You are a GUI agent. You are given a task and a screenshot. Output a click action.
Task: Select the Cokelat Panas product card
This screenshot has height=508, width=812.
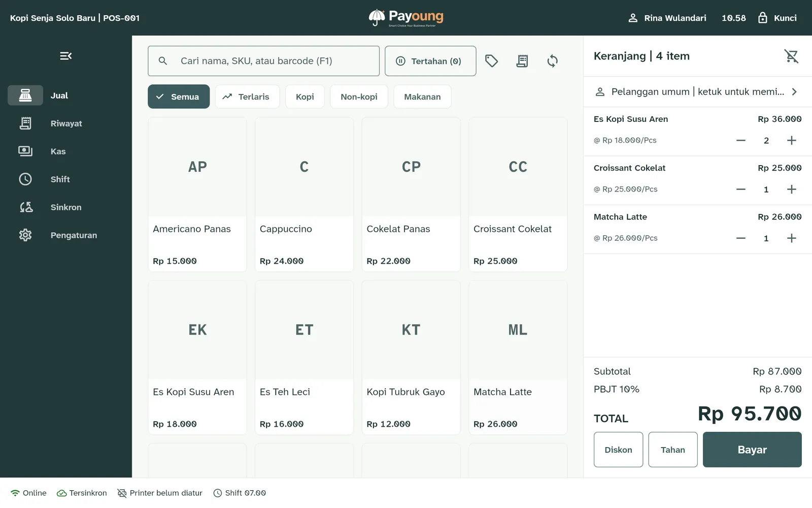coord(411,195)
